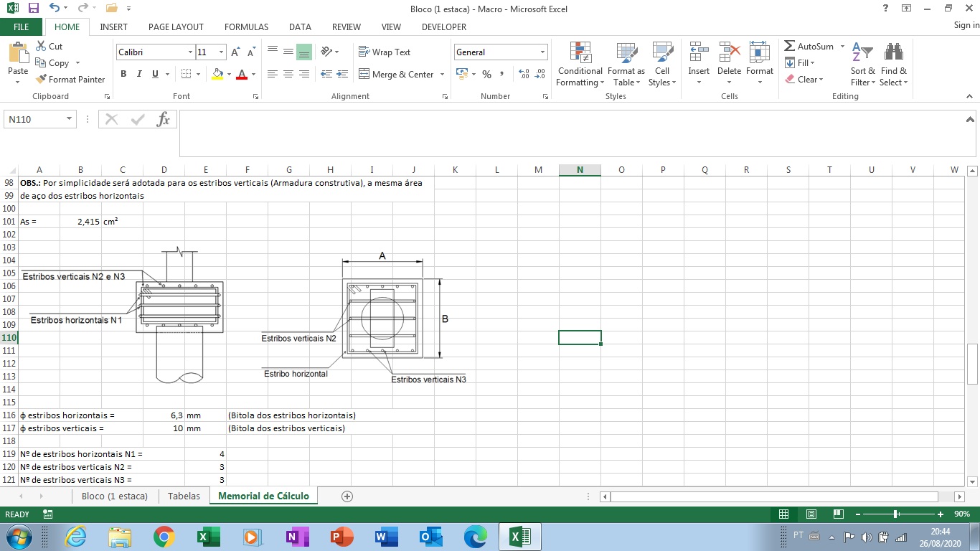Viewport: 980px width, 551px height.
Task: Click the Insert Function fx button
Action: 164,119
